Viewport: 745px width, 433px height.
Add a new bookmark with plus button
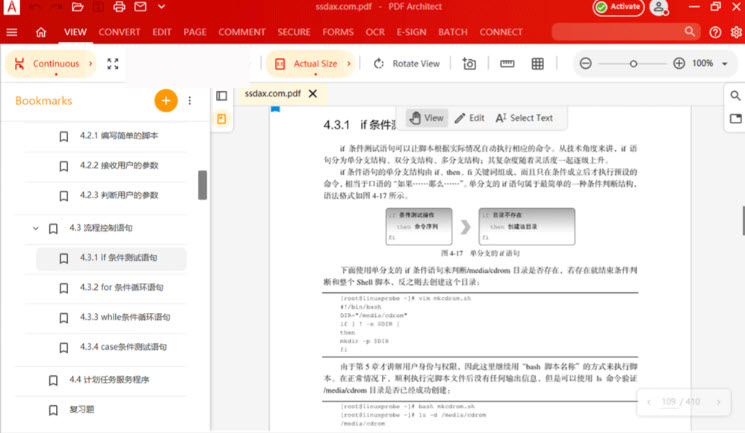(x=166, y=100)
